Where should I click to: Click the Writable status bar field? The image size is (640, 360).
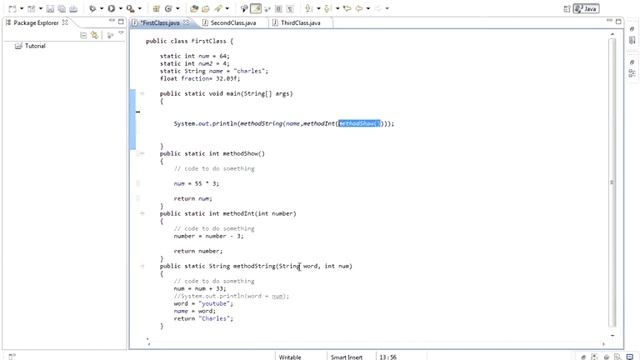pos(290,357)
